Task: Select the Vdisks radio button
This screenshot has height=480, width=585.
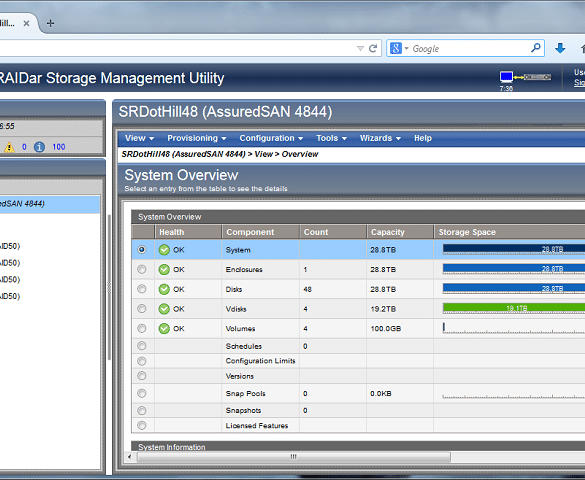Action: click(142, 309)
